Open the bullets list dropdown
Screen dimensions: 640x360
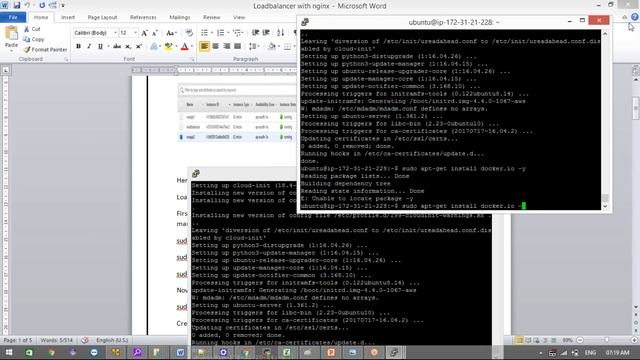click(212, 33)
